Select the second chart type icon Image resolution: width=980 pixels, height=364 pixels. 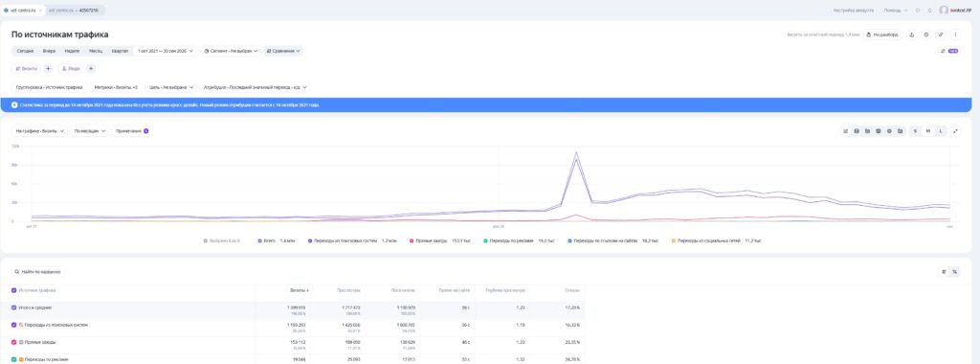[x=857, y=131]
